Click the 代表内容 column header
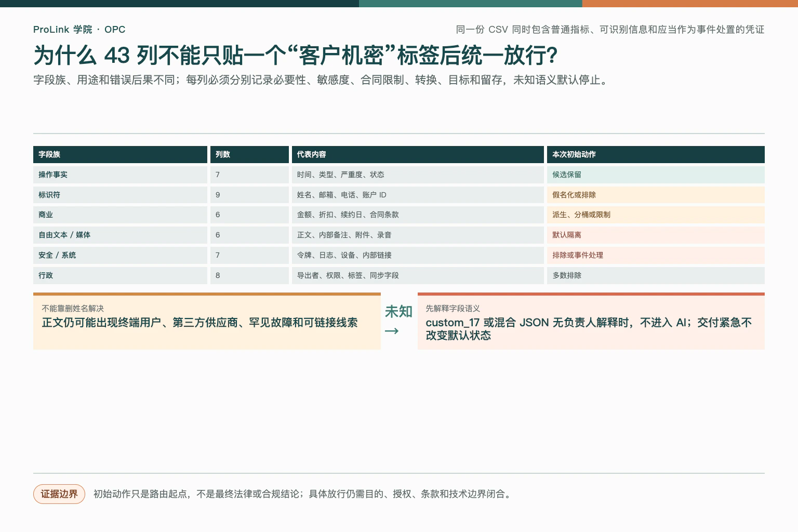Image resolution: width=798 pixels, height=532 pixels. pyautogui.click(x=418, y=154)
